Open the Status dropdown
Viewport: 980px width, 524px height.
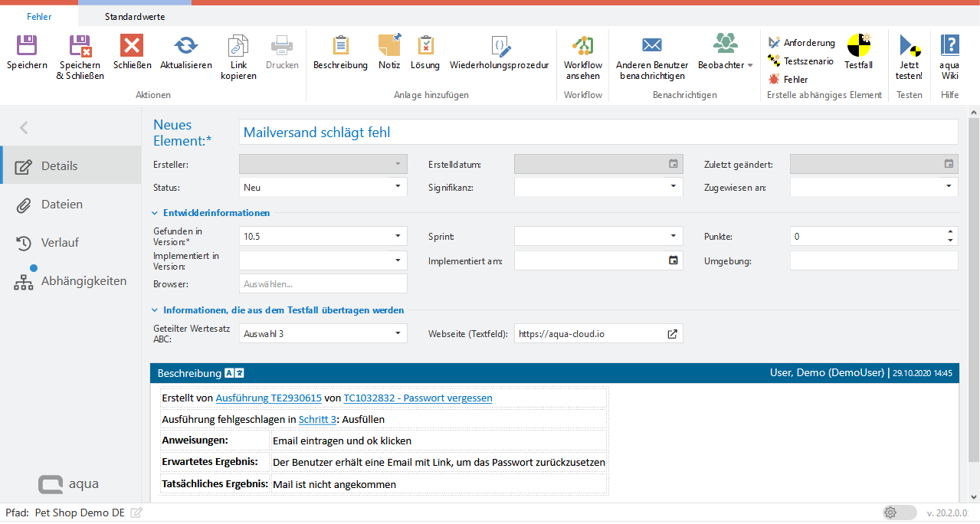click(x=398, y=185)
